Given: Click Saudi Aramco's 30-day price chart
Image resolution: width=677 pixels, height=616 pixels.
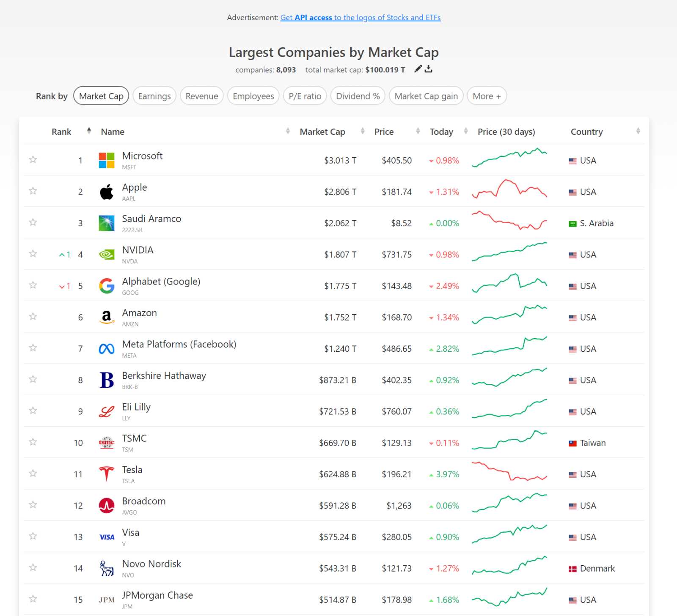Looking at the screenshot, I should point(509,220).
